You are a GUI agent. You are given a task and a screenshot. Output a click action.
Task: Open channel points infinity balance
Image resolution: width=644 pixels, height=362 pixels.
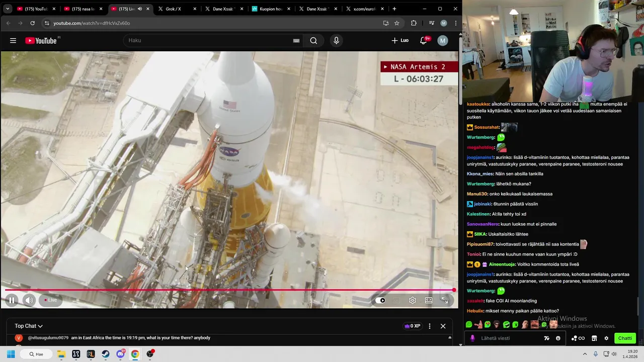tap(578, 338)
